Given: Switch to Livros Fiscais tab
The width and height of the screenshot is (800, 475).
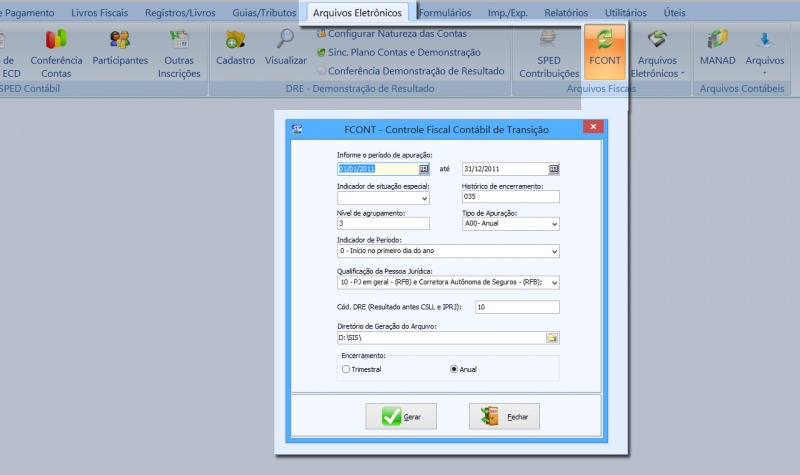Looking at the screenshot, I should click(100, 12).
